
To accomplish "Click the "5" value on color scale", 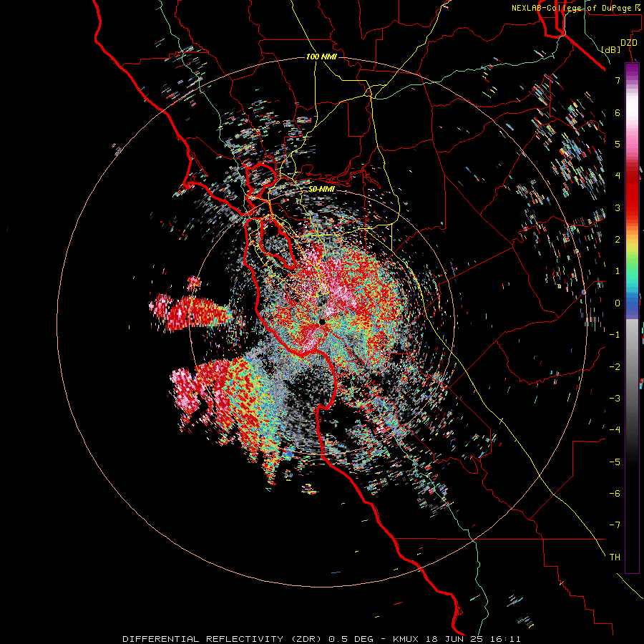I will [x=618, y=144].
